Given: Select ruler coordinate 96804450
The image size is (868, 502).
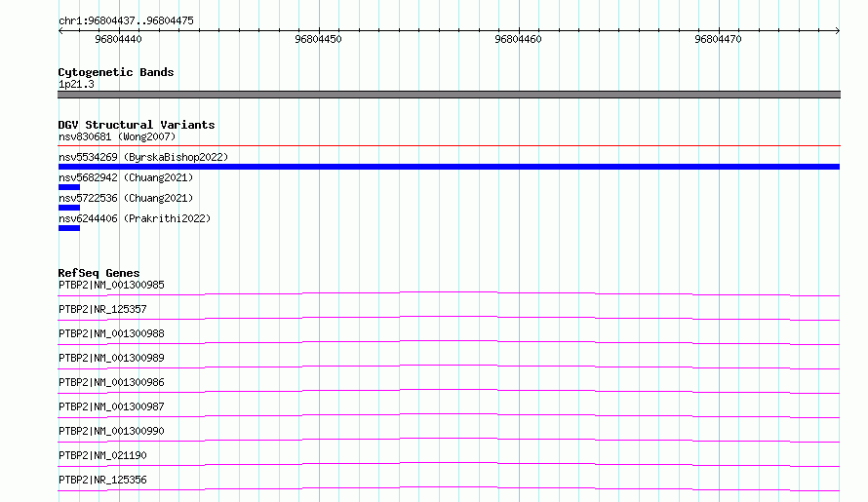Looking at the screenshot, I should 318,39.
